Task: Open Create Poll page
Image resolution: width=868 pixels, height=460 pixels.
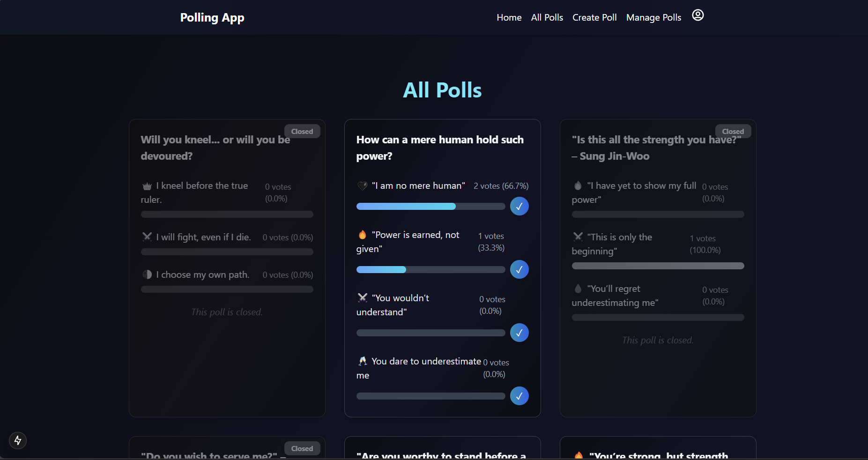Action: point(594,17)
